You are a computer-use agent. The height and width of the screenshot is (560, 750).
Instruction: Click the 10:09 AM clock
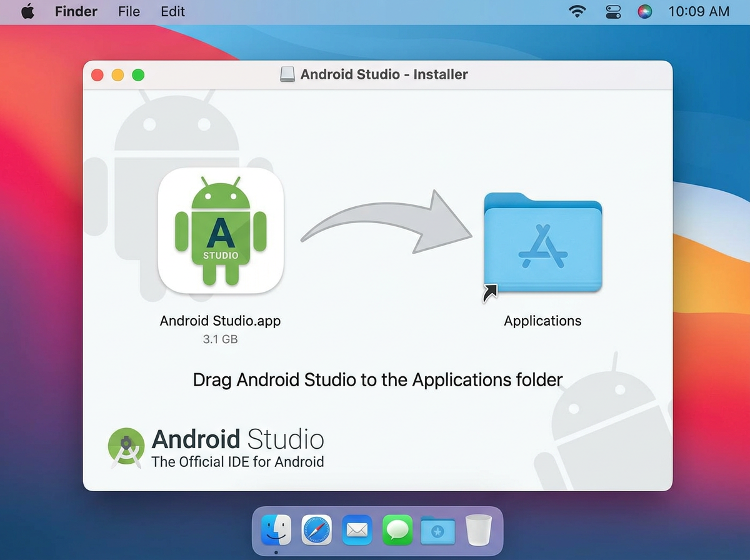(699, 11)
